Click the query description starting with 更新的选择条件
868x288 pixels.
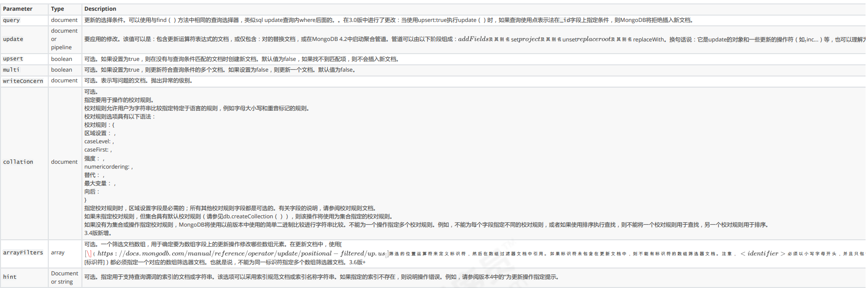(x=389, y=20)
